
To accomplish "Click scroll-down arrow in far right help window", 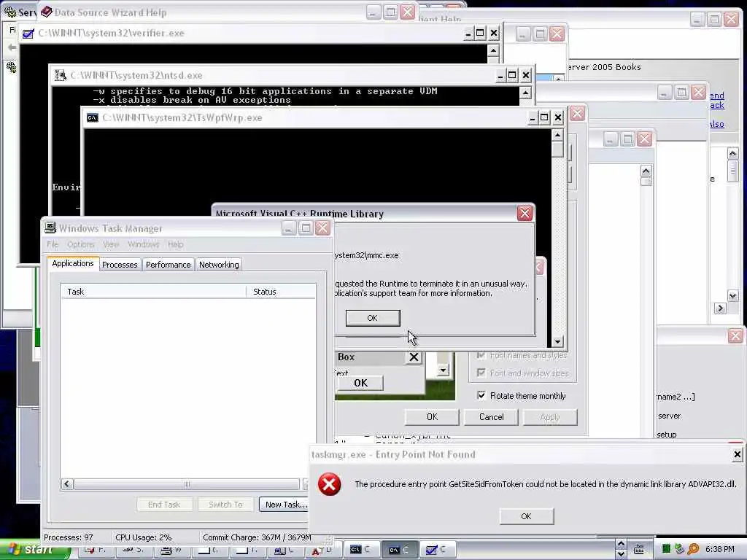I will pos(732,296).
